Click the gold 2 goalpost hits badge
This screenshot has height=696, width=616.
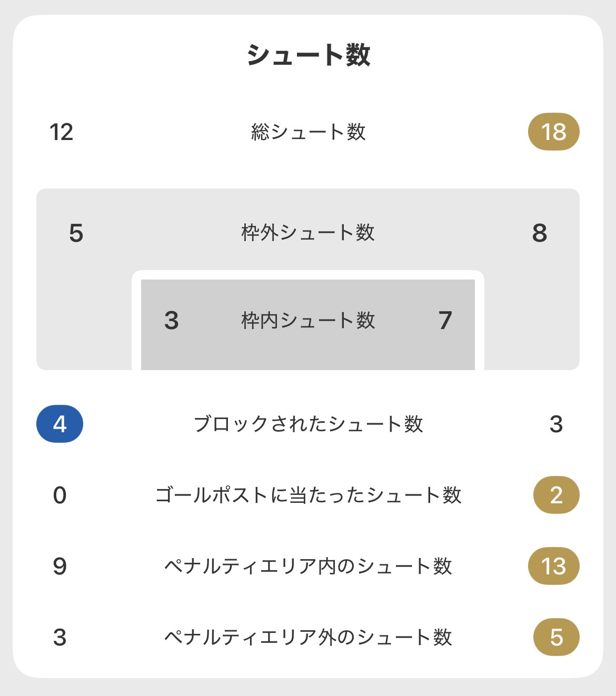point(556,495)
